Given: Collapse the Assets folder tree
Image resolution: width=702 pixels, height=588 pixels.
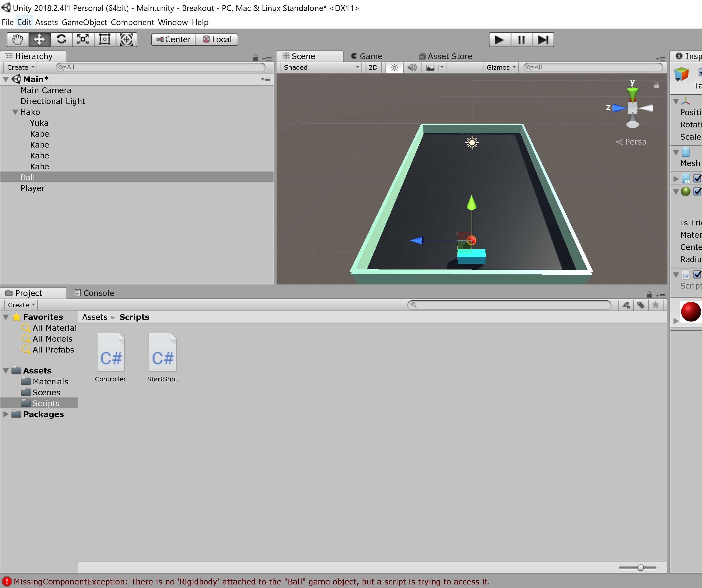Looking at the screenshot, I should click(x=6, y=371).
